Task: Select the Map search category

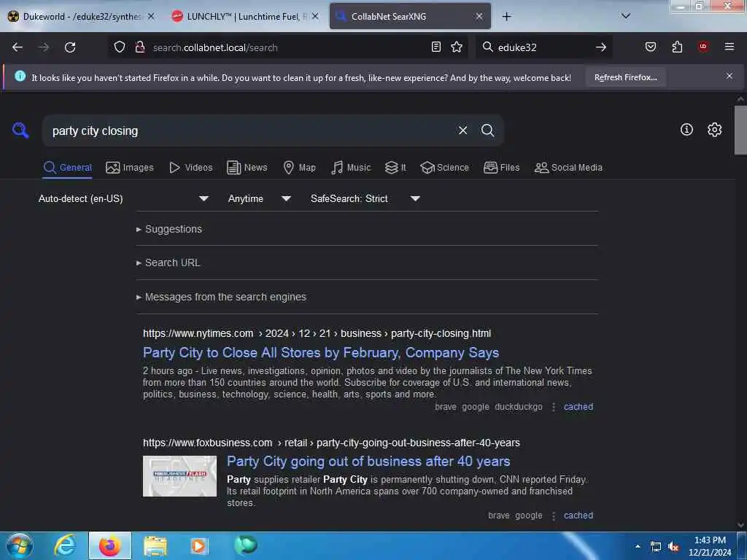Action: pyautogui.click(x=299, y=168)
